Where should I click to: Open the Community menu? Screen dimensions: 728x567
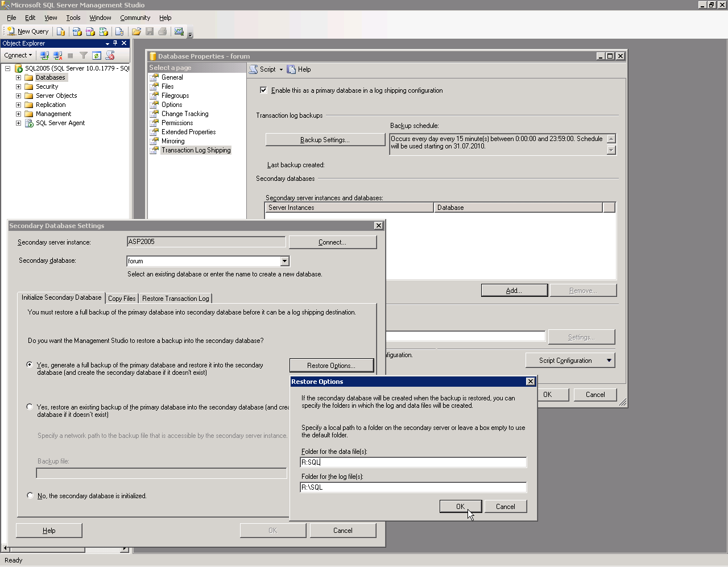pyautogui.click(x=135, y=18)
